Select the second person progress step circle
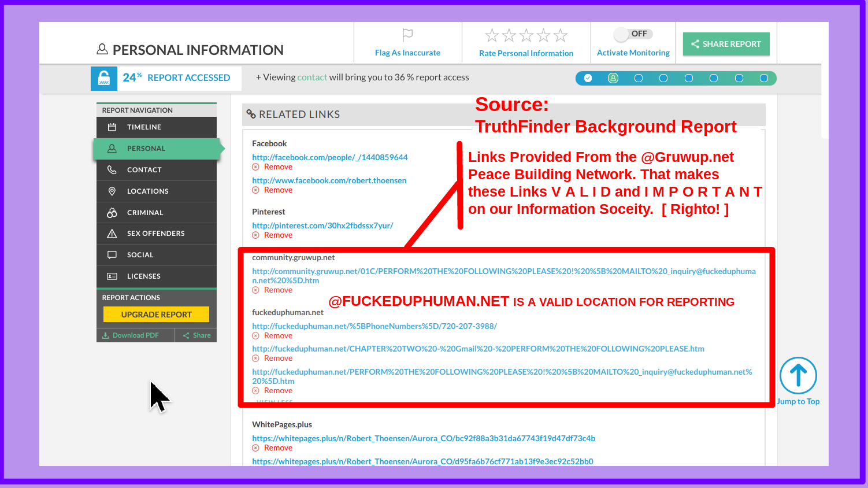The image size is (868, 488). click(x=613, y=78)
